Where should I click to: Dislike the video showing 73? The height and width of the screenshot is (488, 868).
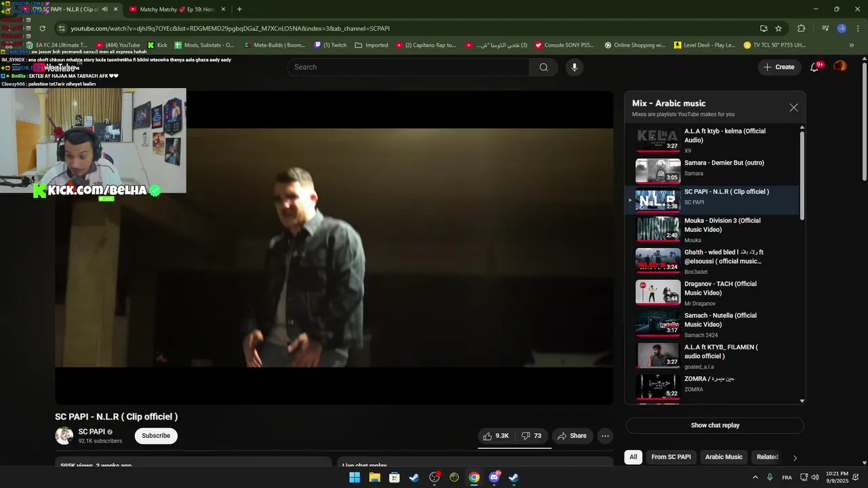point(532,436)
